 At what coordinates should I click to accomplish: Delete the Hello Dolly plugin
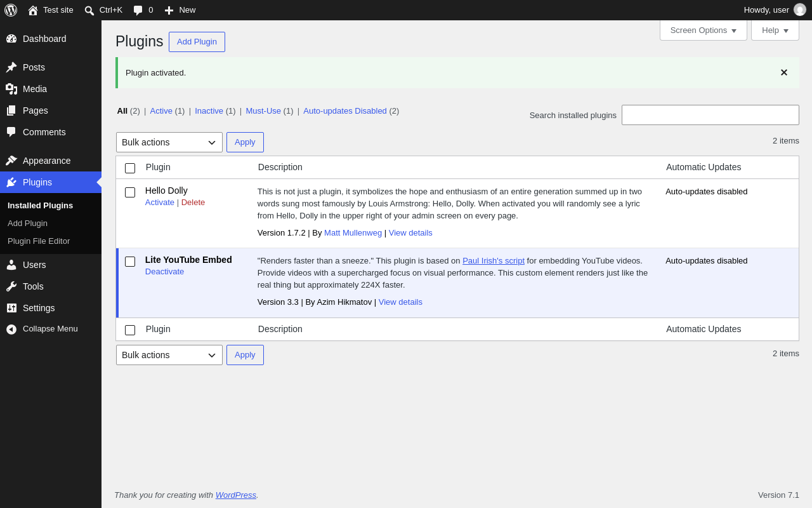coord(193,203)
